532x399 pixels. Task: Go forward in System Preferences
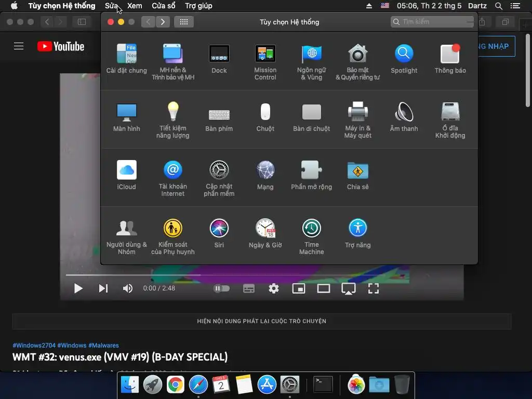163,22
